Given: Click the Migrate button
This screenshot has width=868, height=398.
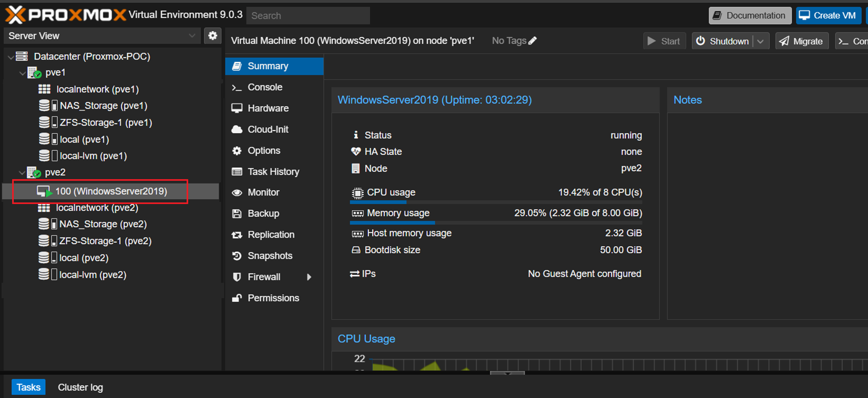Looking at the screenshot, I should point(802,41).
